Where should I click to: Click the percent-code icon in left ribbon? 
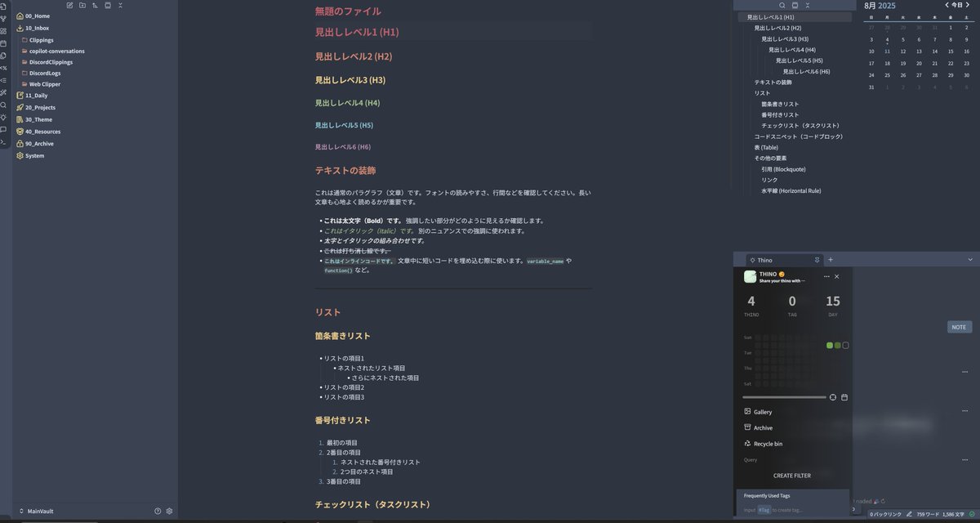(4, 67)
